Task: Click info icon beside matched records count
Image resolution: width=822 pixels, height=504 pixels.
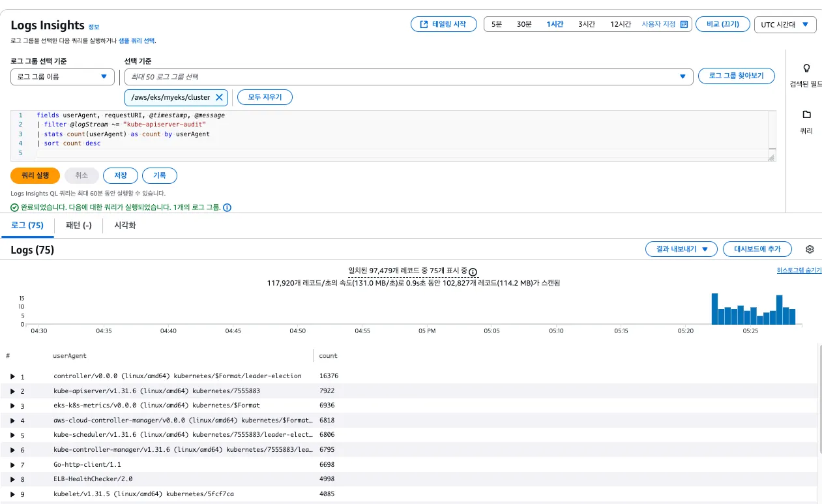Action: (473, 271)
